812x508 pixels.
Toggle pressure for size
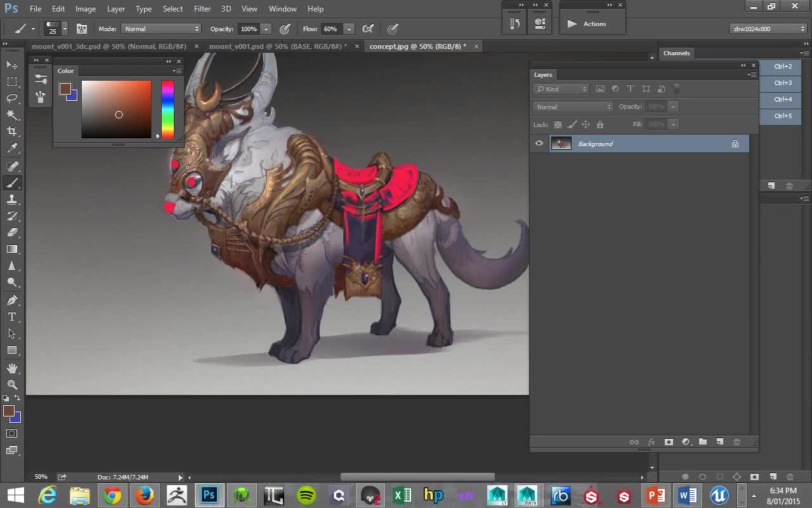click(393, 29)
